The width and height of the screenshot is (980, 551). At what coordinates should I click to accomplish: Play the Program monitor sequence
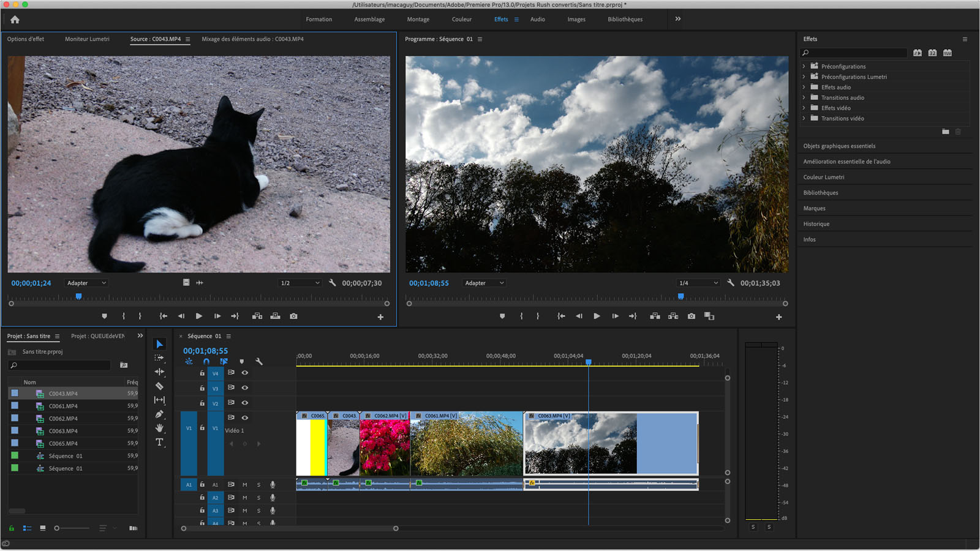point(597,317)
